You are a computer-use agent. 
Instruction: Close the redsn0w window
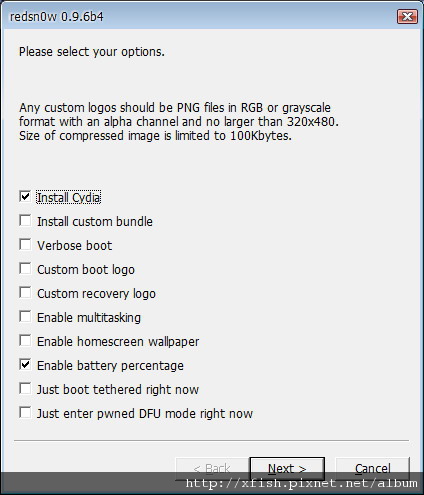(407, 16)
